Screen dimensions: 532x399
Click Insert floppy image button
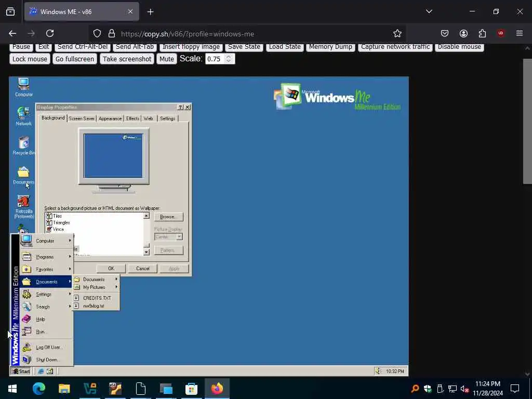[x=191, y=47]
